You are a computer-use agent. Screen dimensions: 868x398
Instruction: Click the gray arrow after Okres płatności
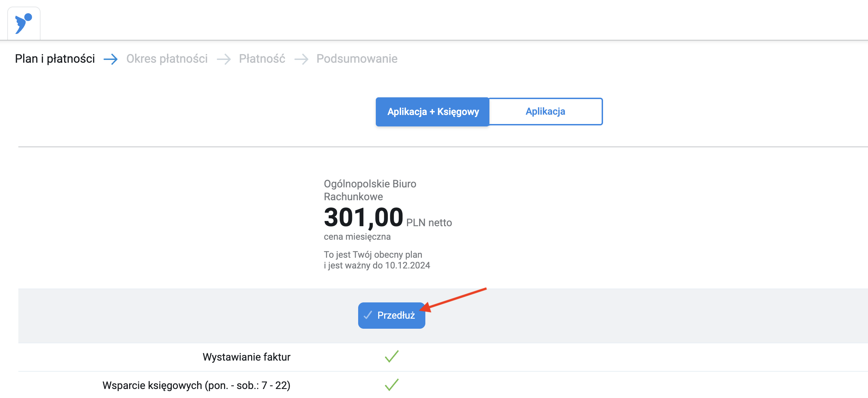224,59
